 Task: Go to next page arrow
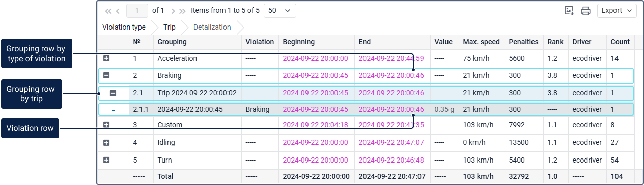173,11
